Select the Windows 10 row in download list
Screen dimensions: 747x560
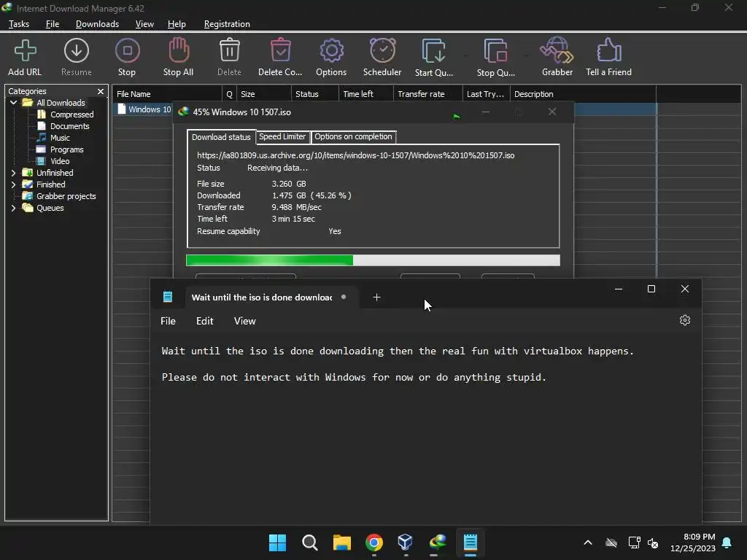pyautogui.click(x=144, y=109)
